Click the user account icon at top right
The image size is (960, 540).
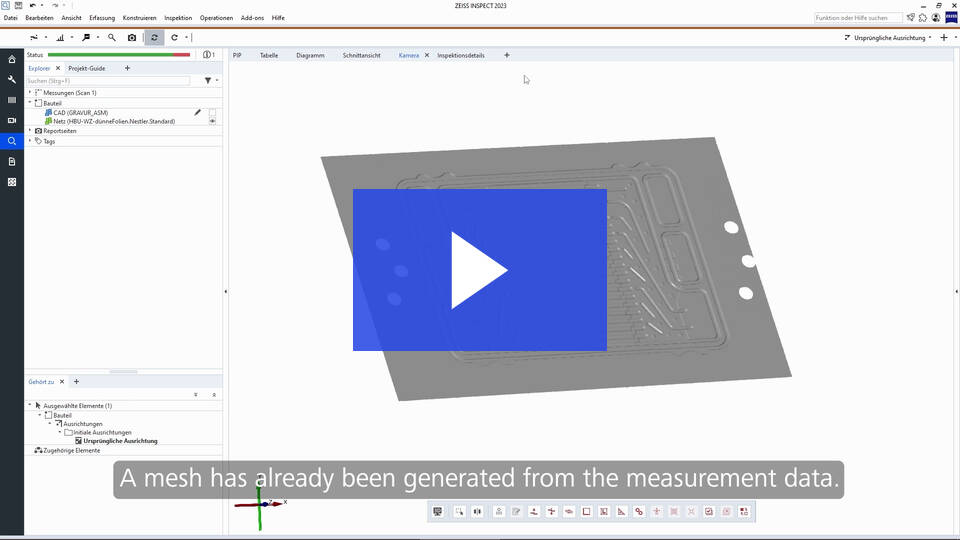pos(936,18)
